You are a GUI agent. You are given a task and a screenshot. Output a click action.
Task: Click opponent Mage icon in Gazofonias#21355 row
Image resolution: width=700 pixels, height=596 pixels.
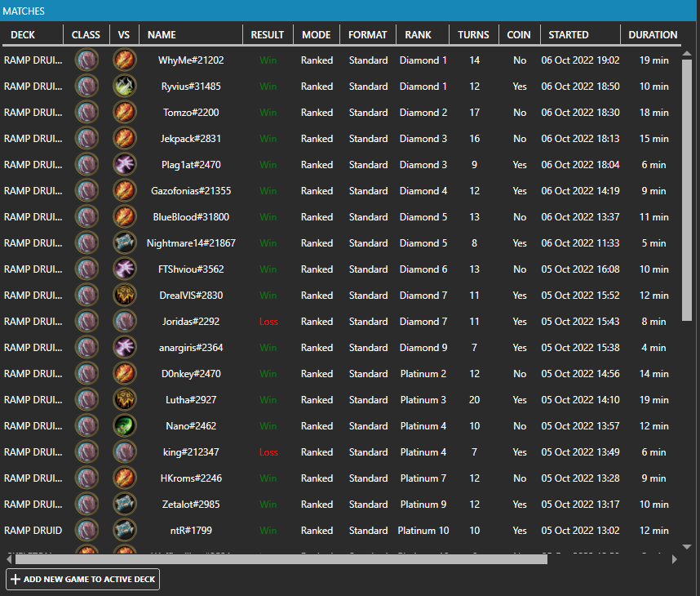(x=125, y=191)
